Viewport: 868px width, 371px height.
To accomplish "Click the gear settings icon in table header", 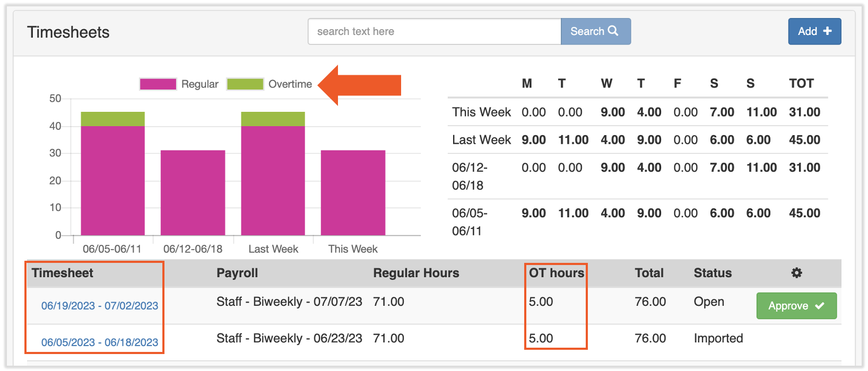I will point(796,273).
